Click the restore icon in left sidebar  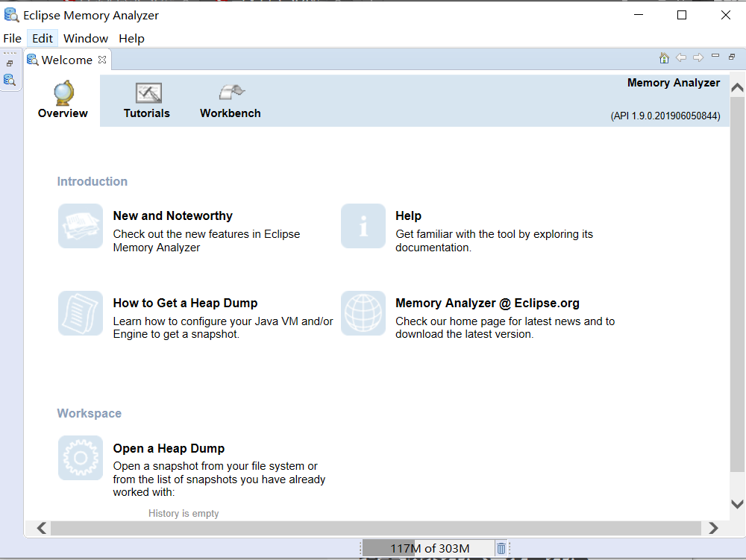point(10,63)
